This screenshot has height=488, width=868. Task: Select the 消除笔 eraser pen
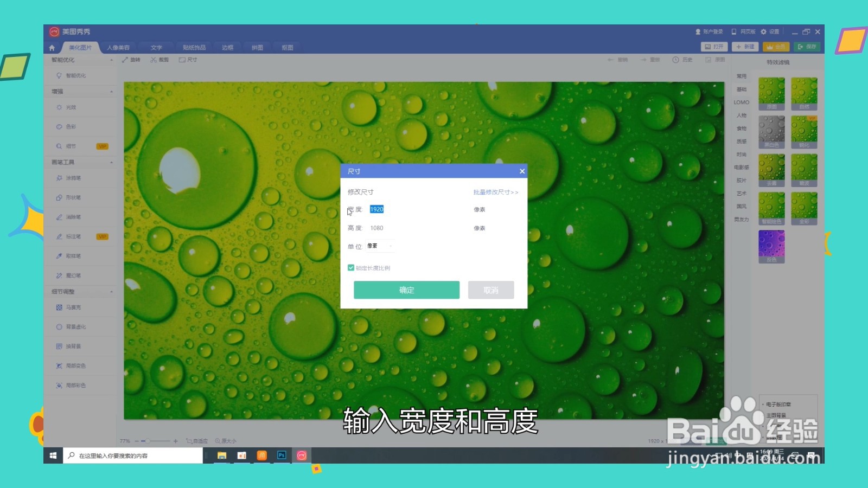click(68, 217)
